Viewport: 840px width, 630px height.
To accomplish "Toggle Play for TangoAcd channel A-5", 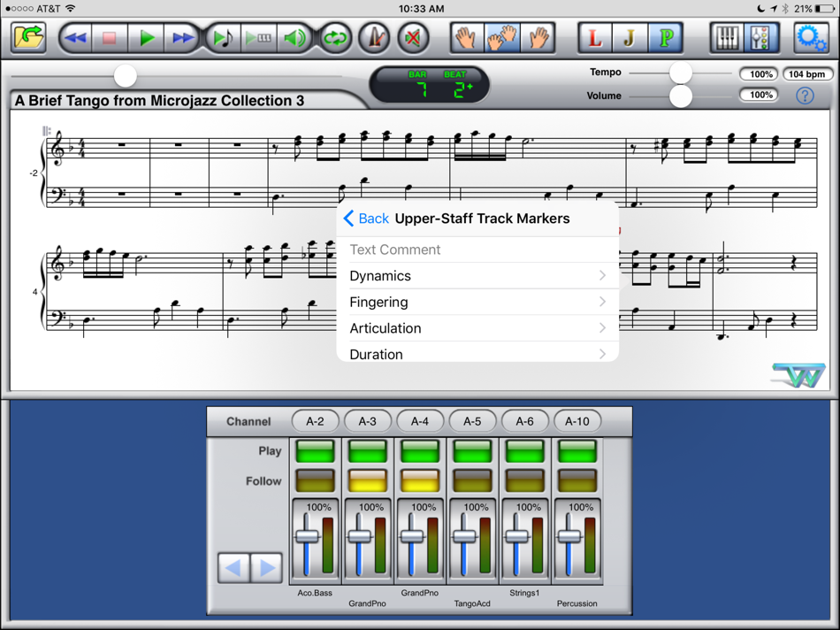I will pyautogui.click(x=472, y=451).
